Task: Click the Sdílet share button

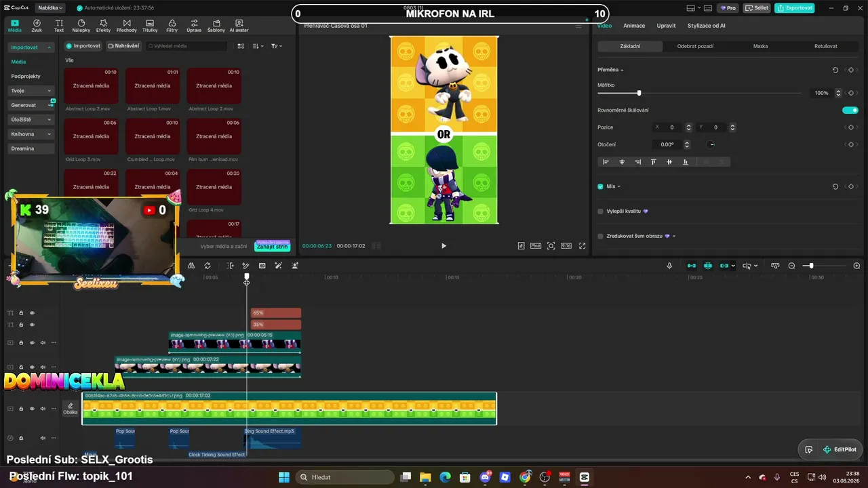Action: [x=757, y=8]
